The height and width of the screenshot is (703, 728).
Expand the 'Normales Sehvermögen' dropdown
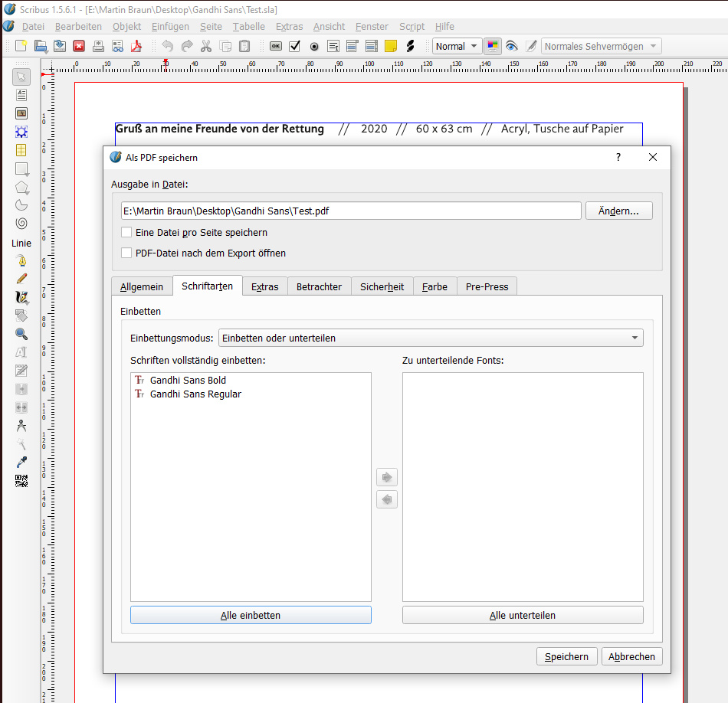(601, 46)
